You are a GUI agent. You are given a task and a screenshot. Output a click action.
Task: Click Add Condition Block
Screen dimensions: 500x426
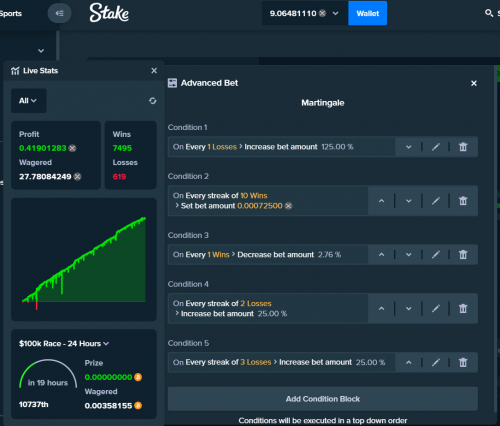pyautogui.click(x=323, y=399)
